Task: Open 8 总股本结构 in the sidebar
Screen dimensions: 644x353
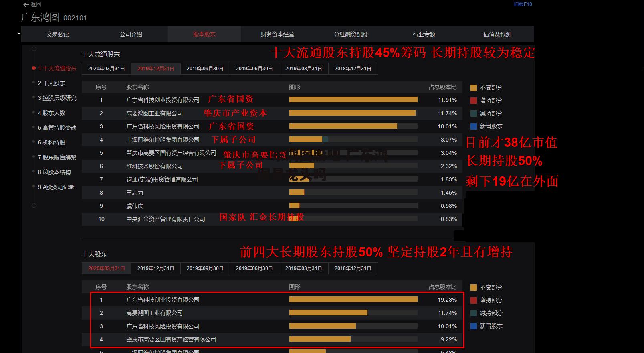Action: tap(54, 172)
